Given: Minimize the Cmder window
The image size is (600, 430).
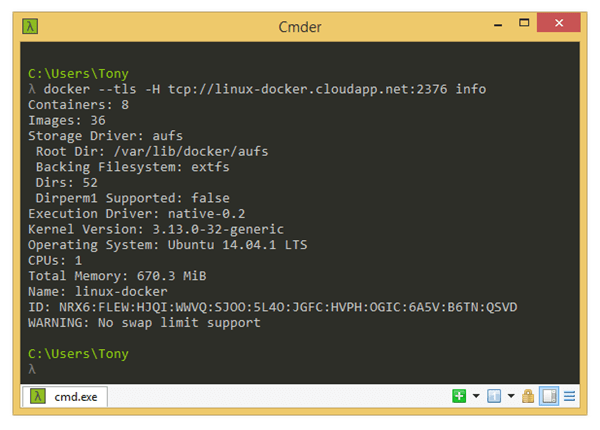Looking at the screenshot, I should (x=498, y=25).
